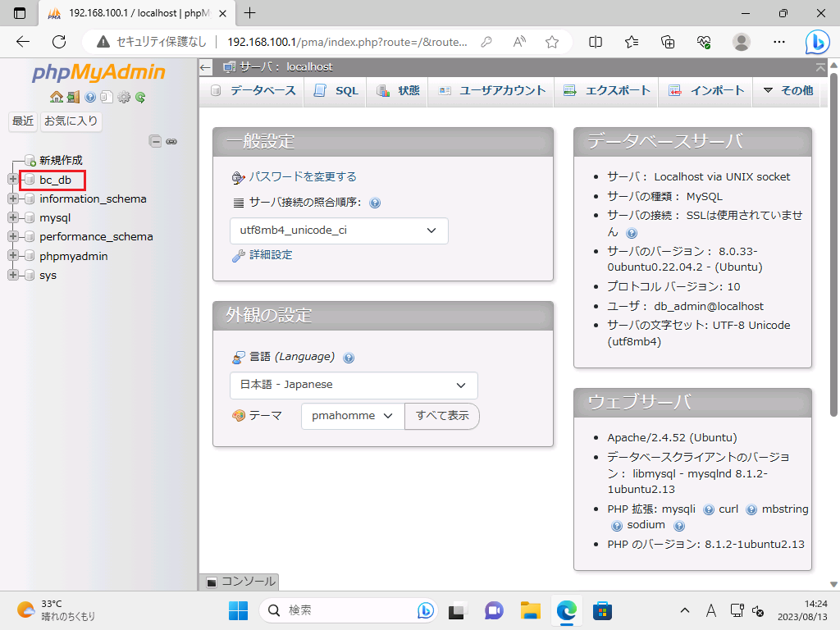
Task: Open the pmahomme theme dropdown
Action: click(x=352, y=416)
